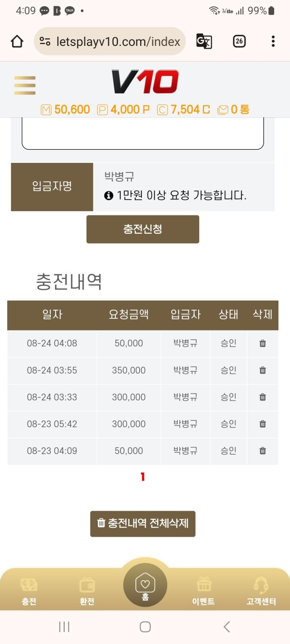Open the 0 통 message inbox

coord(233,110)
